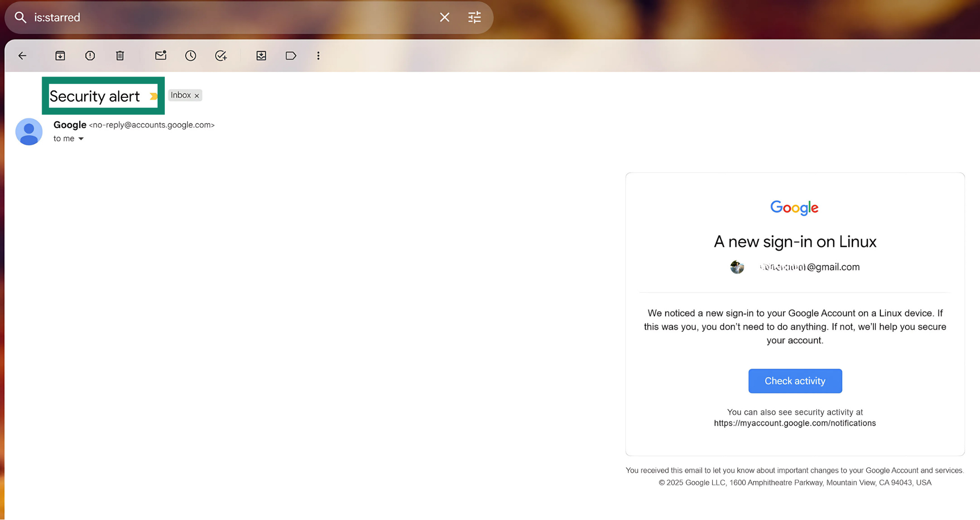Screen dimensions: 980x520
Task: Expand recipient details next to 'to me'
Action: coord(81,139)
